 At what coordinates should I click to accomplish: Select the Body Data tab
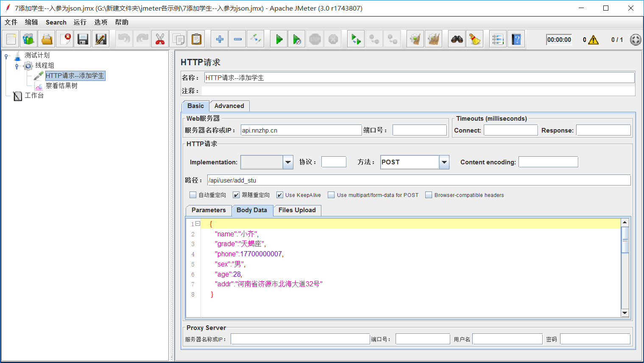[252, 210]
